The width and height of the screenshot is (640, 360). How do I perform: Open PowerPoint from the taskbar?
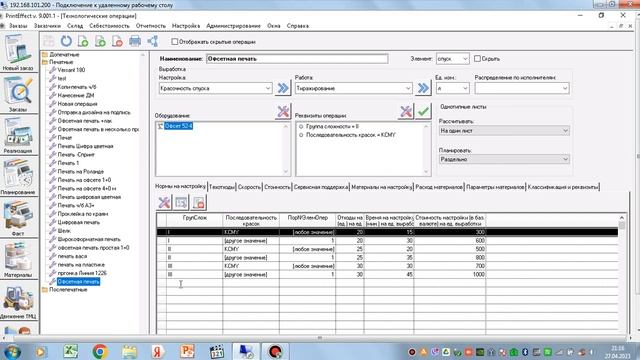click(187, 351)
